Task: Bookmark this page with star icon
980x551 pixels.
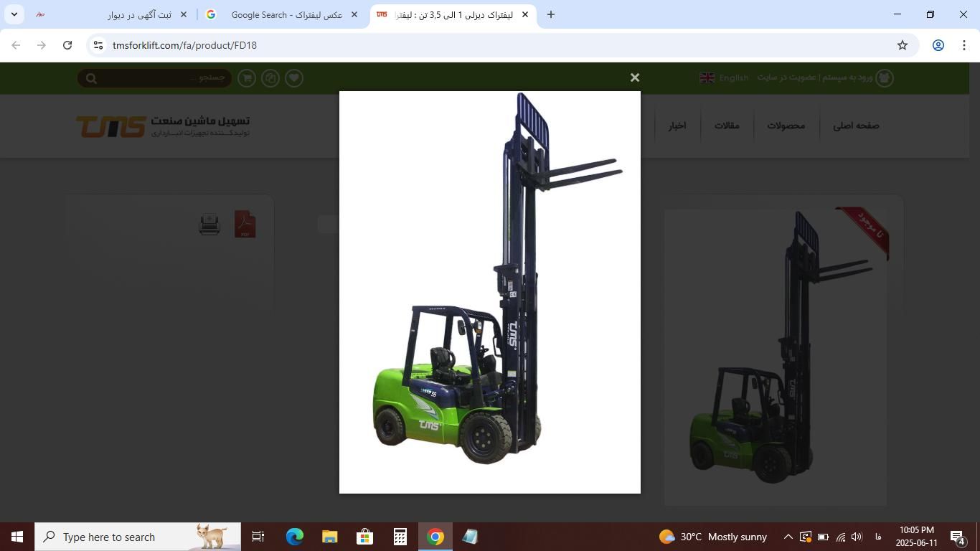Action: pos(903,45)
